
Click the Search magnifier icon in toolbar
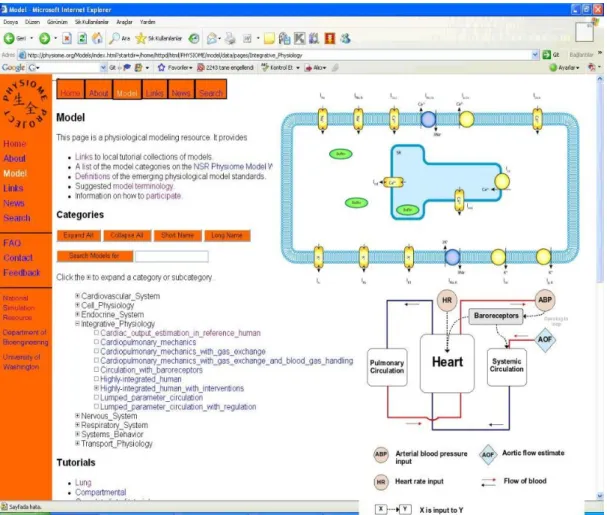pyautogui.click(x=114, y=38)
